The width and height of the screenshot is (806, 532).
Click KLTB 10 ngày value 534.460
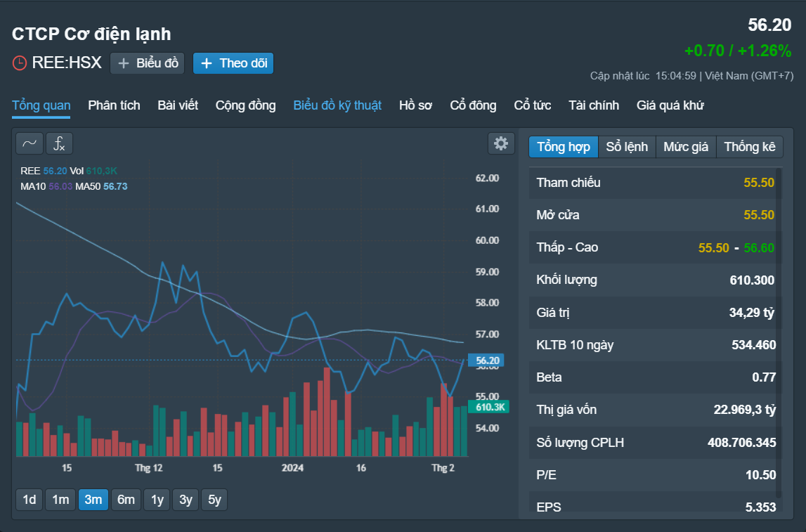click(x=753, y=345)
